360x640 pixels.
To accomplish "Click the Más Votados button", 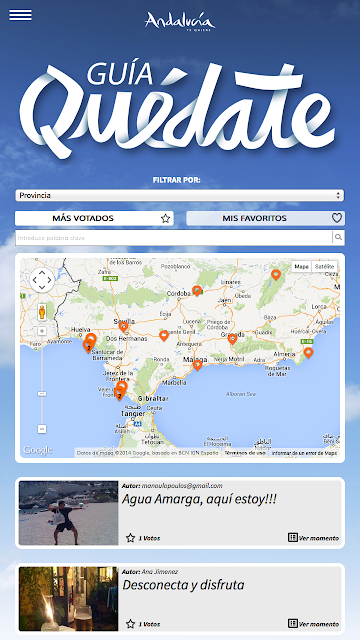I will coord(94,218).
